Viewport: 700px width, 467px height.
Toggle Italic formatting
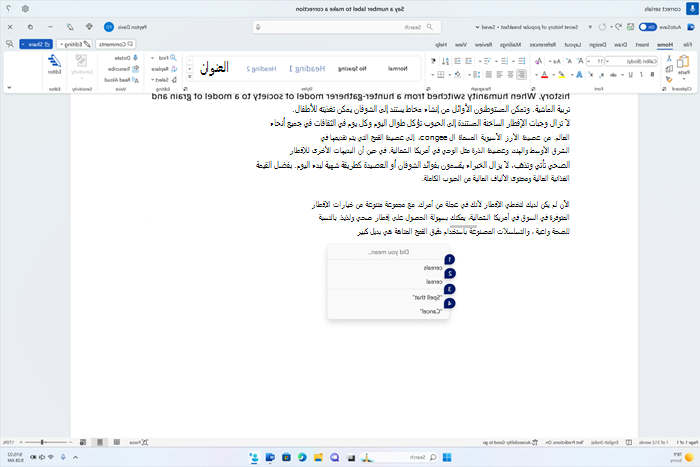pyautogui.click(x=642, y=75)
